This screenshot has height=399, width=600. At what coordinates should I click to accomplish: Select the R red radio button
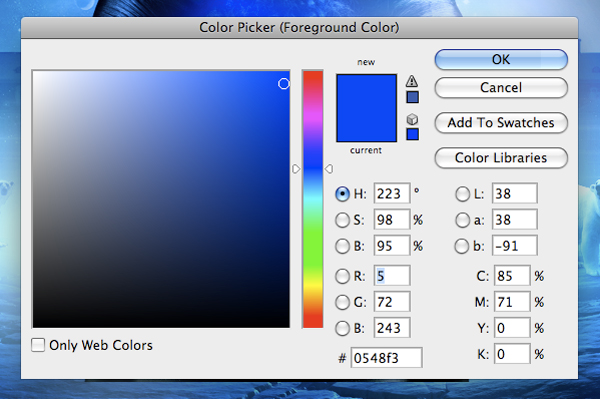click(342, 276)
